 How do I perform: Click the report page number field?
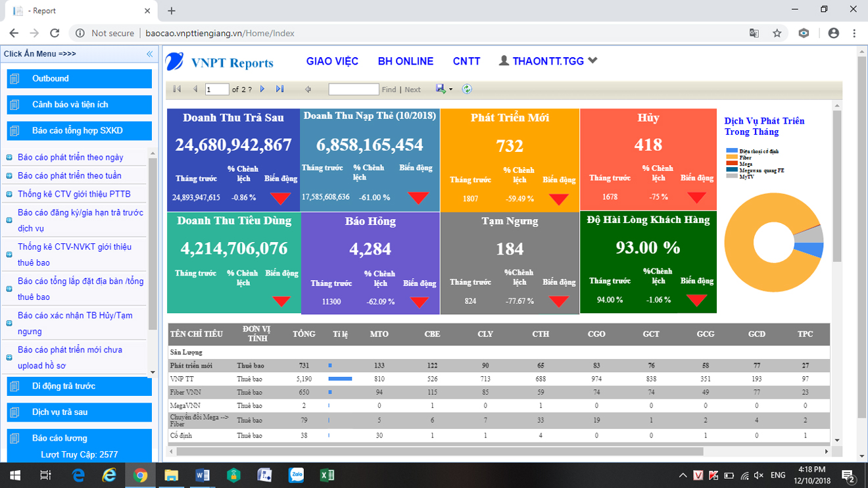pos(217,89)
